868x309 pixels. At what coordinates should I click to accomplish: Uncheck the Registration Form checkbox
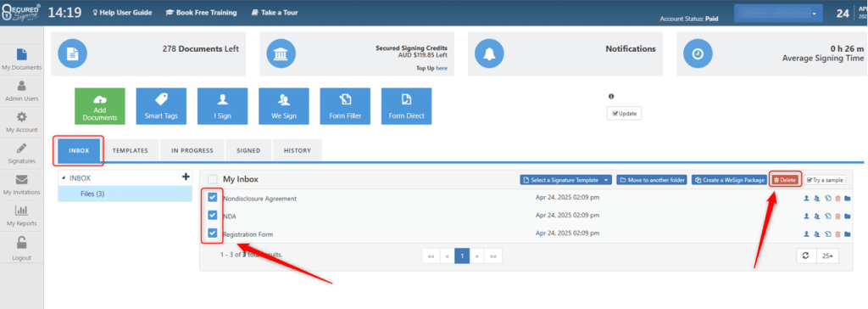213,233
